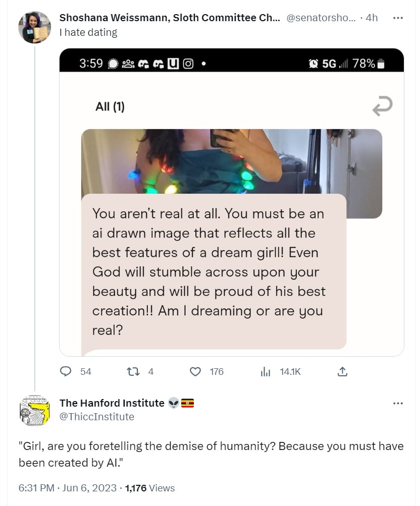
Task: Click the mirror selfie photo in message
Action: 232,161
